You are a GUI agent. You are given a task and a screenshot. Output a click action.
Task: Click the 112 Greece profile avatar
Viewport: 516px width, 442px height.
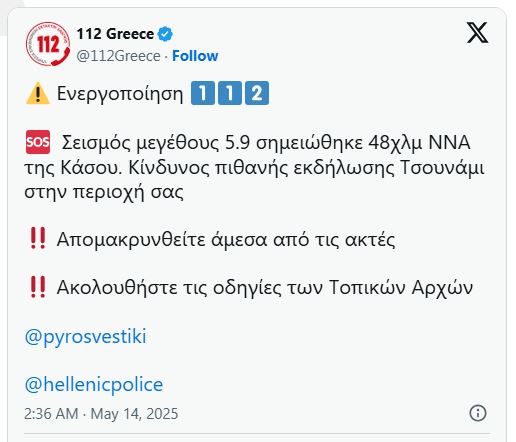tap(48, 44)
